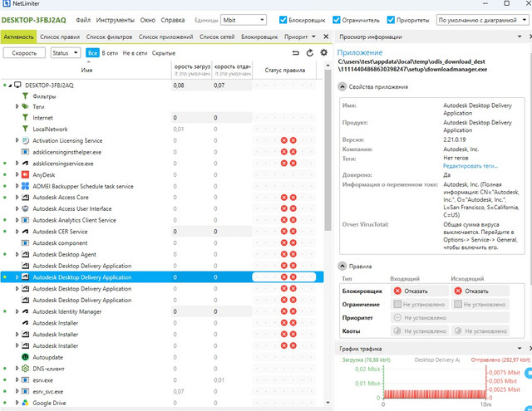This screenshot has width=532, height=411.
Task: Click the Теги tags icon
Action: 25,106
